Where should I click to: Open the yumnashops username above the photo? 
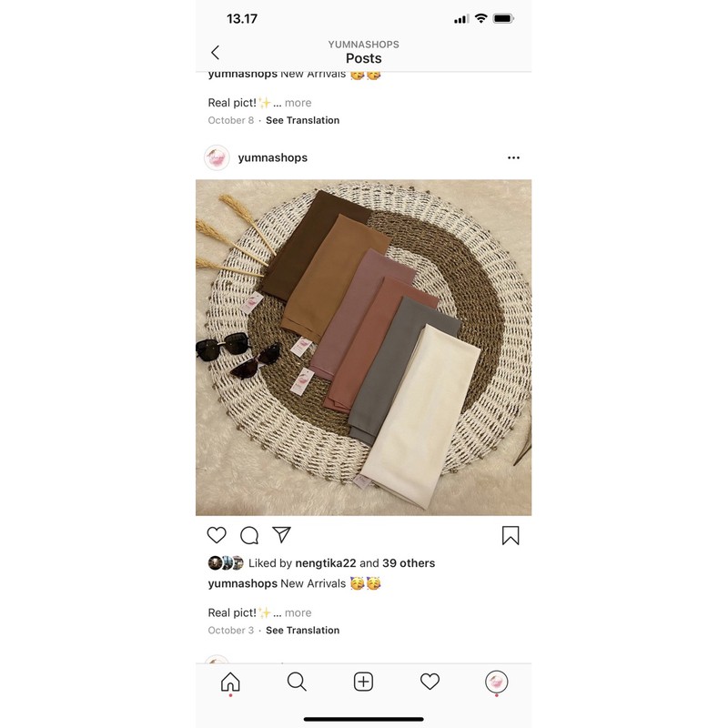coord(272,157)
